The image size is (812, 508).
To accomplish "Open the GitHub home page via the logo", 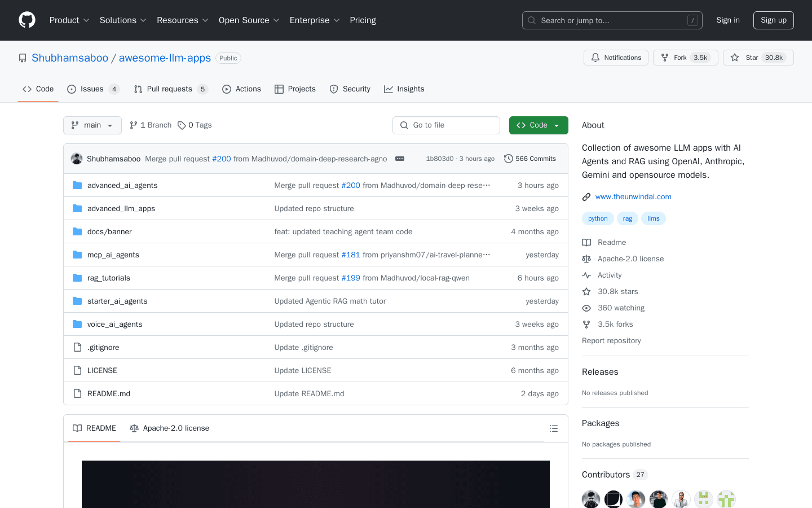I will click(x=27, y=20).
